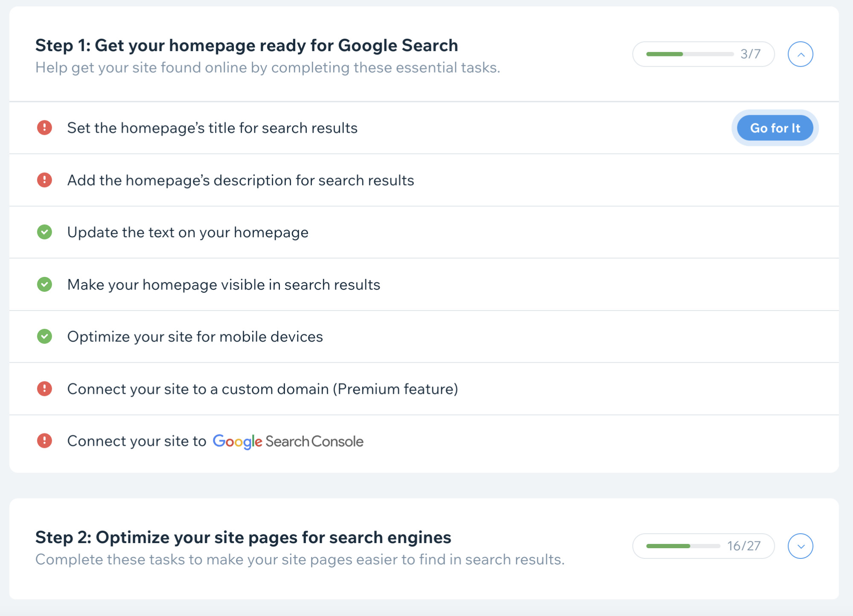Open 'Add the homepage's description for search results'
853x616 pixels.
(240, 180)
